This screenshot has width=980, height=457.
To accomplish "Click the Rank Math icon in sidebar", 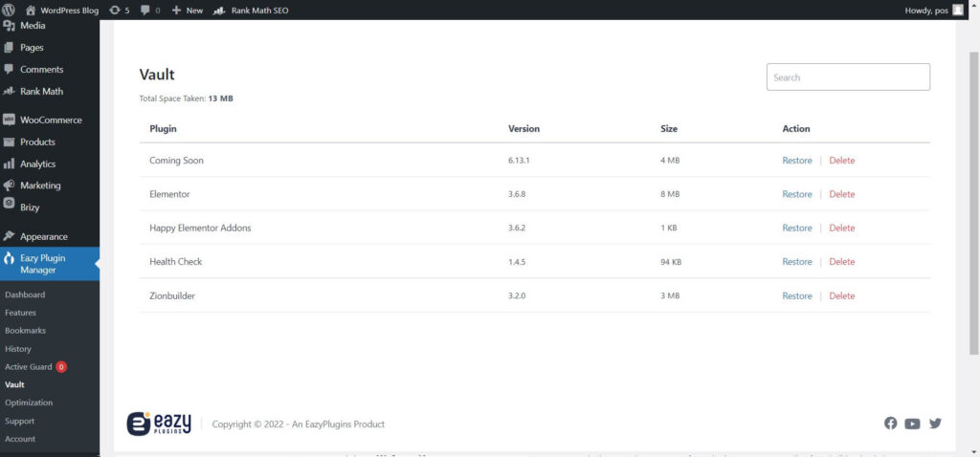I will [x=9, y=91].
